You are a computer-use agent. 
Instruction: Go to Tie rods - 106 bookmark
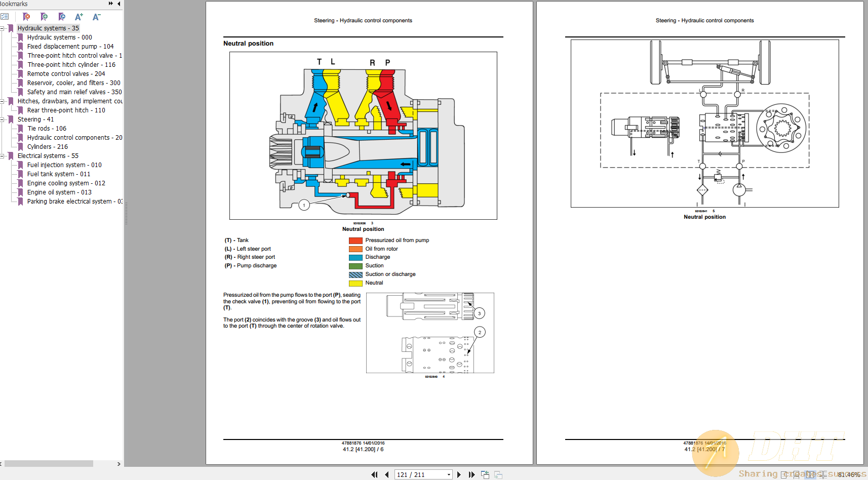click(x=47, y=128)
